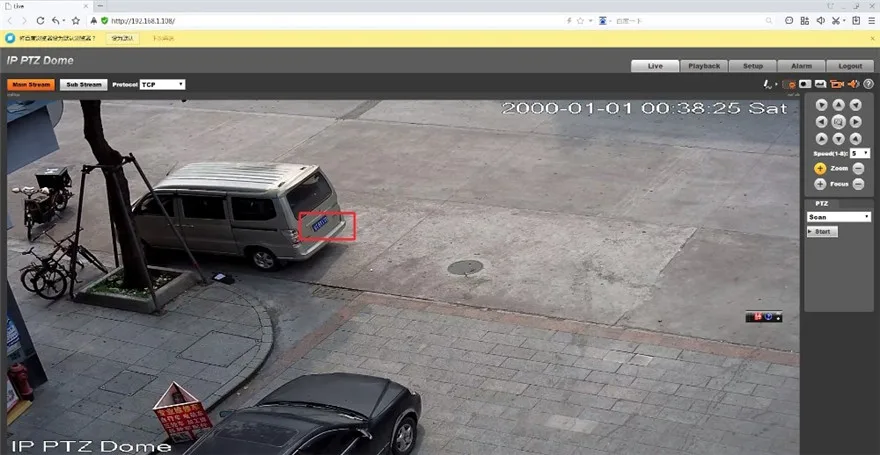Click the browser scissors screenshot icon
Screen dimensions: 880x455
pyautogui.click(x=836, y=21)
